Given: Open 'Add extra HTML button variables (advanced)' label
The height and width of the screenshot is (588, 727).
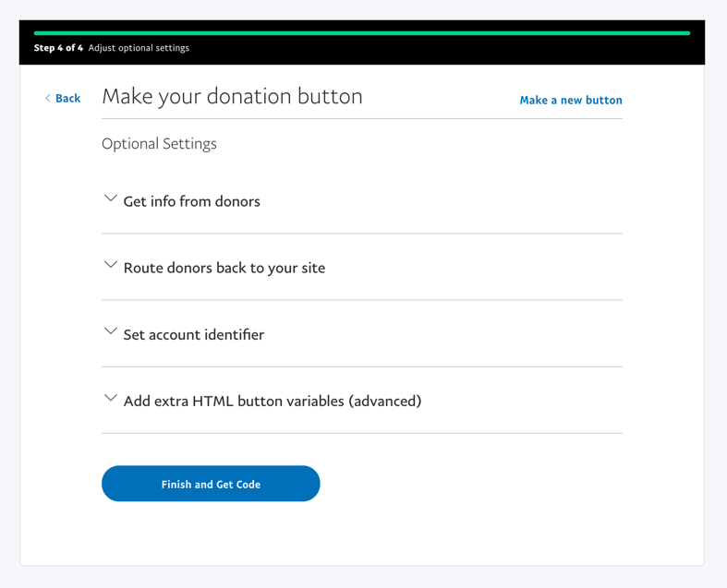Looking at the screenshot, I should (x=272, y=401).
